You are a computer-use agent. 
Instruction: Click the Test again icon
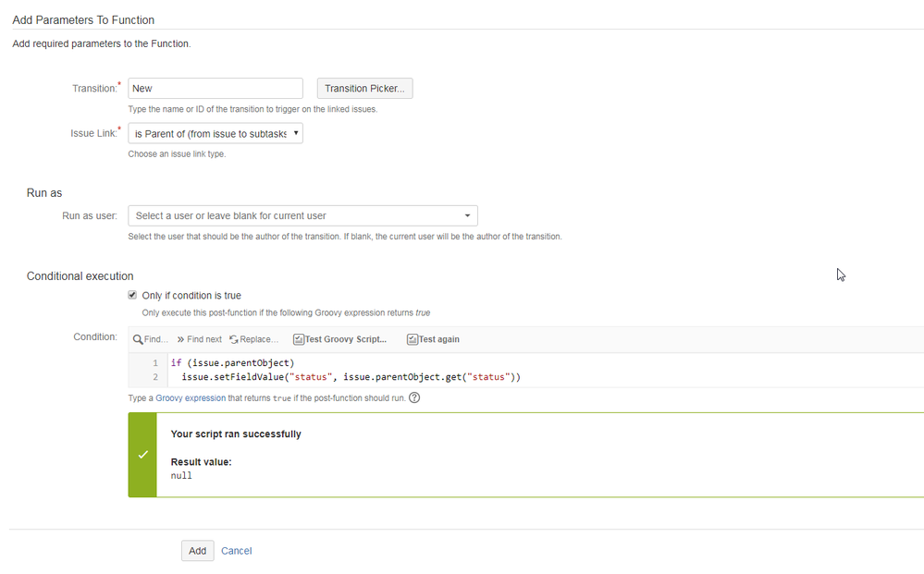pos(412,339)
